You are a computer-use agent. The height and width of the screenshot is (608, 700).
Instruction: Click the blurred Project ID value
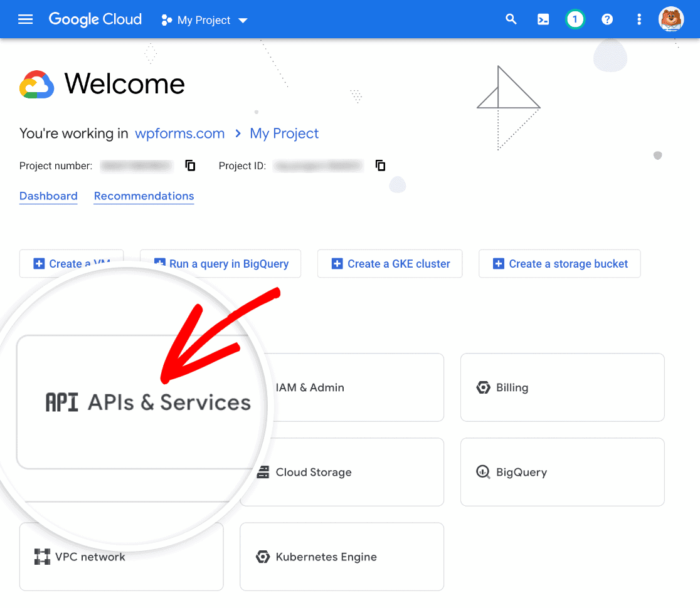click(318, 166)
